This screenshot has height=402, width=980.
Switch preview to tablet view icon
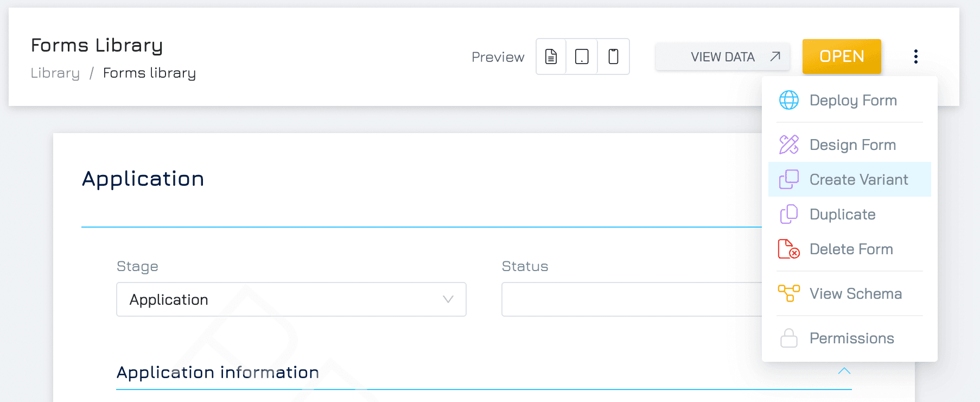[582, 56]
